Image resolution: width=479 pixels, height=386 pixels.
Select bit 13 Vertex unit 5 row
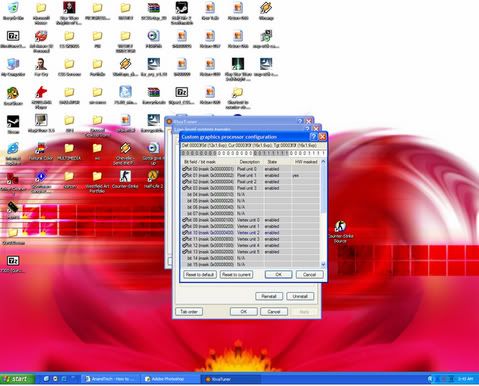point(250,252)
